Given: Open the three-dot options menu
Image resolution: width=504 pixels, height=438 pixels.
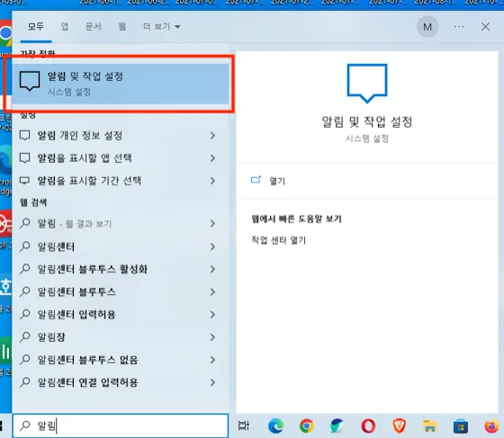Looking at the screenshot, I should [x=459, y=27].
